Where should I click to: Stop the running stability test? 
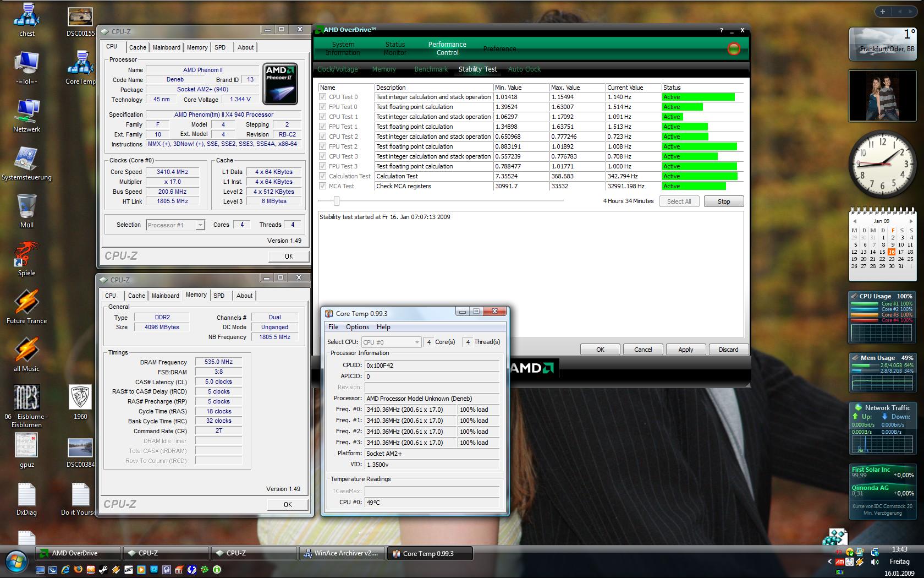[724, 201]
